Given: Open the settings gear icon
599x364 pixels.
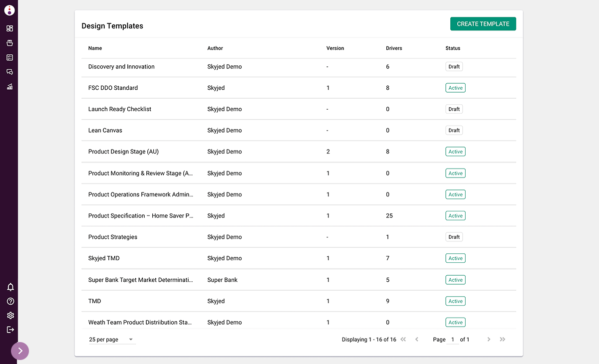Looking at the screenshot, I should click(10, 315).
